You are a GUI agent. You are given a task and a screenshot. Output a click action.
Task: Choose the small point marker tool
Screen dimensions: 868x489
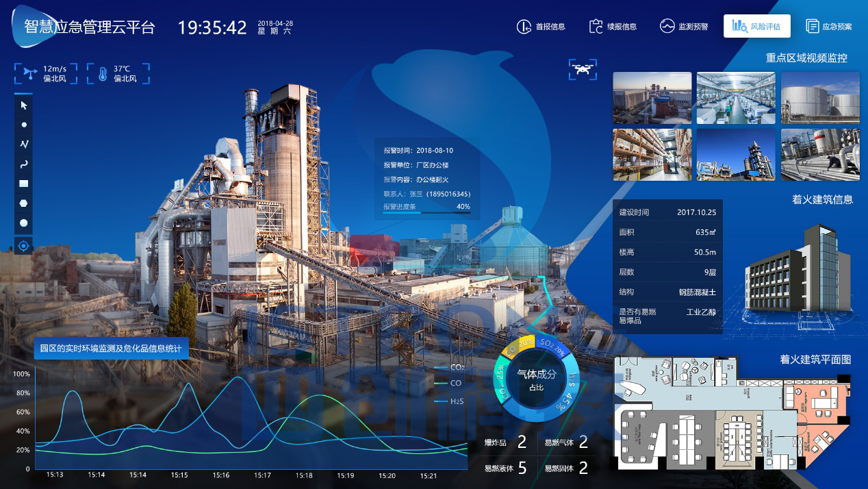[24, 125]
